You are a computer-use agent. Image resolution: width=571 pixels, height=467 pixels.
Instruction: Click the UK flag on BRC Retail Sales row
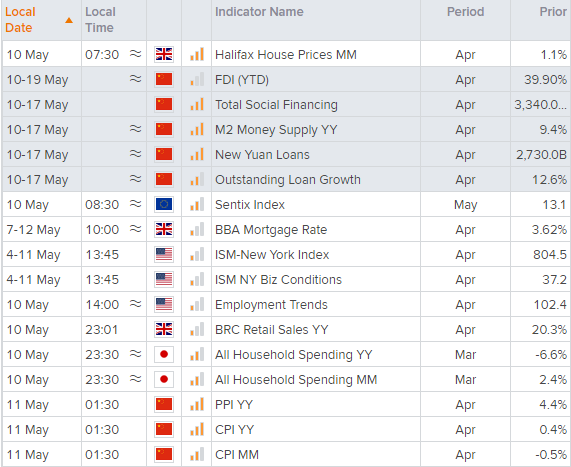[x=164, y=329]
